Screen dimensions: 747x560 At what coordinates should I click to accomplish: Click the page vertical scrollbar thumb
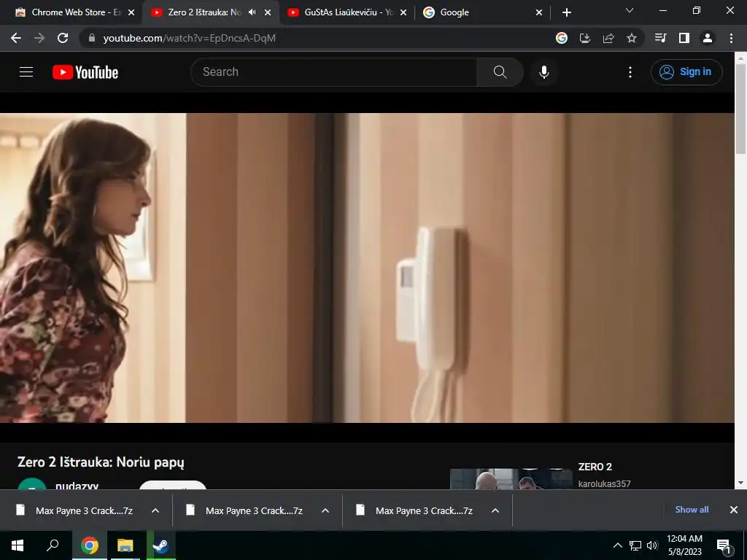coord(740,109)
